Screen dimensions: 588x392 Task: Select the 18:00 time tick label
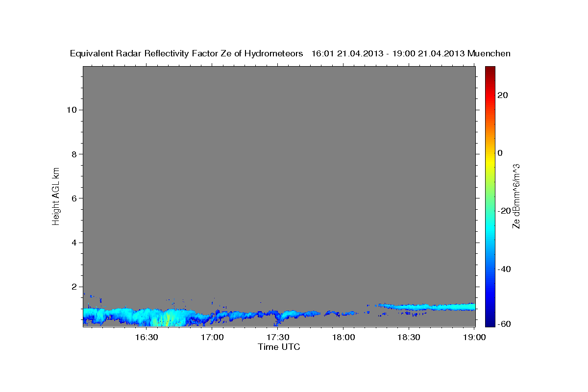[x=343, y=338]
